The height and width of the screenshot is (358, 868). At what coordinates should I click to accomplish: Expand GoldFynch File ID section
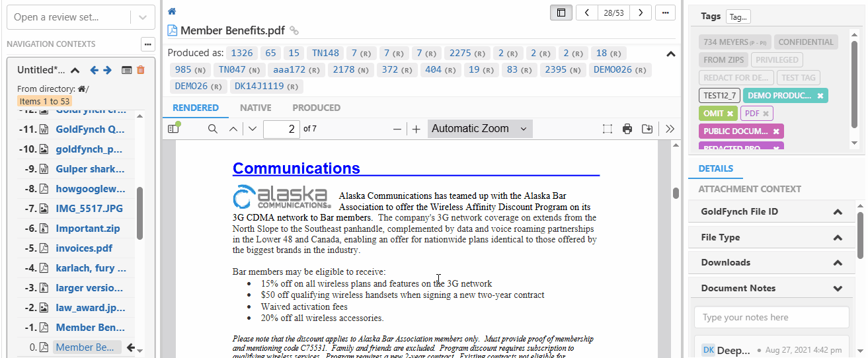pos(838,212)
